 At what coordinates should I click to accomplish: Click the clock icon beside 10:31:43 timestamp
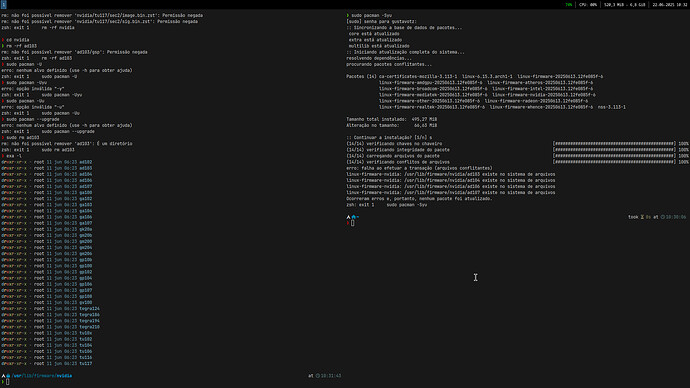pos(318,376)
